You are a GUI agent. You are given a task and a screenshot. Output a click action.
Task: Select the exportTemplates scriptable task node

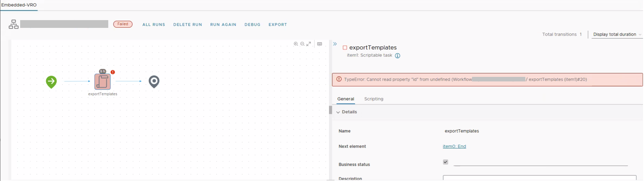[x=102, y=81]
